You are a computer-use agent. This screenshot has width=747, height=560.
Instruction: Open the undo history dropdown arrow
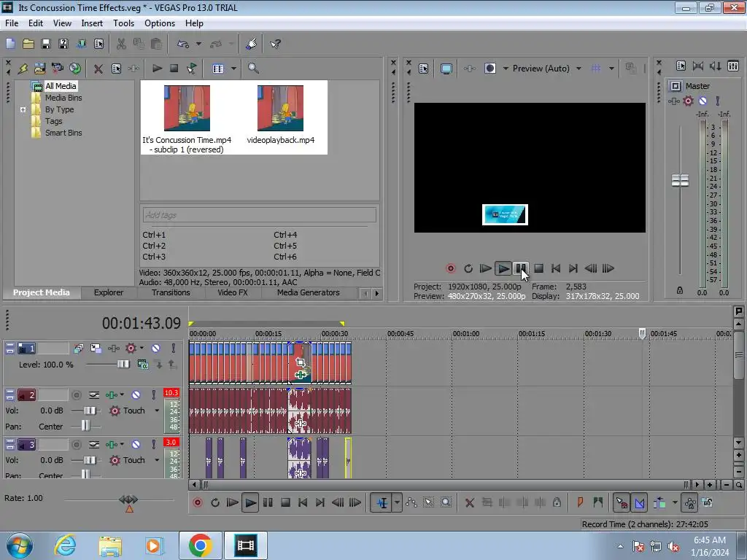[198, 44]
